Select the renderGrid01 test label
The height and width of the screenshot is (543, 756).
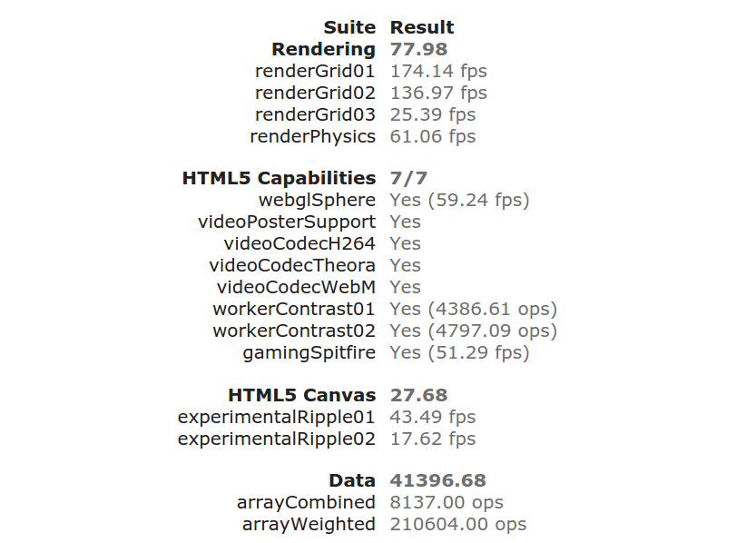[x=315, y=71]
